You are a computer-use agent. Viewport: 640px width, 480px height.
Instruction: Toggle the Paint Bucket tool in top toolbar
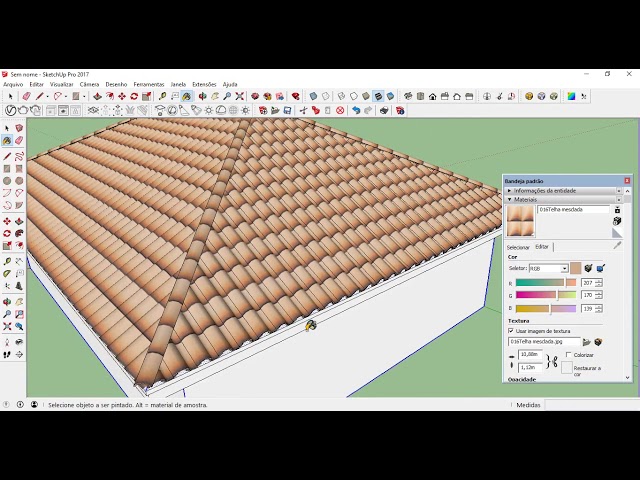coord(187,96)
